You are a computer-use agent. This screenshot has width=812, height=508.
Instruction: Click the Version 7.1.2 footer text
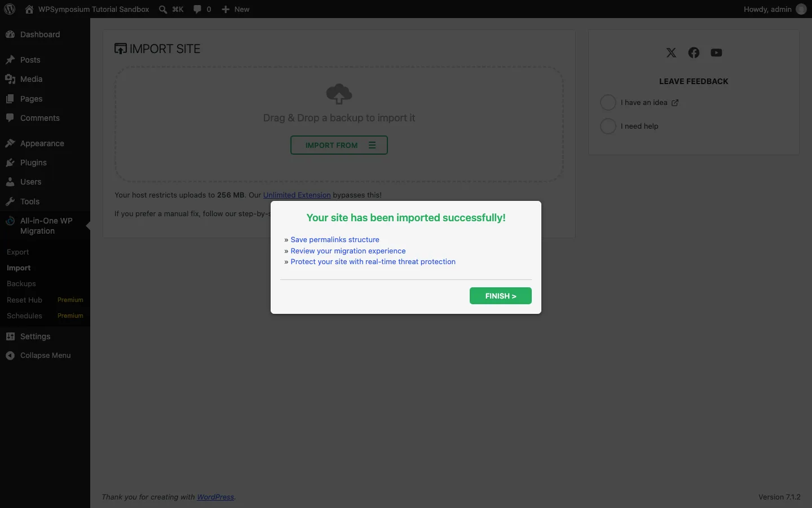[779, 497]
